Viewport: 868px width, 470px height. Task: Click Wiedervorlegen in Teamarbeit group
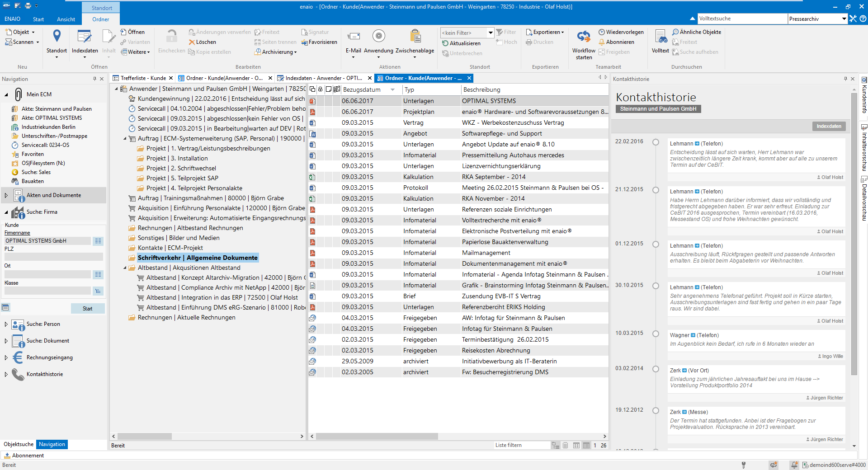click(621, 32)
